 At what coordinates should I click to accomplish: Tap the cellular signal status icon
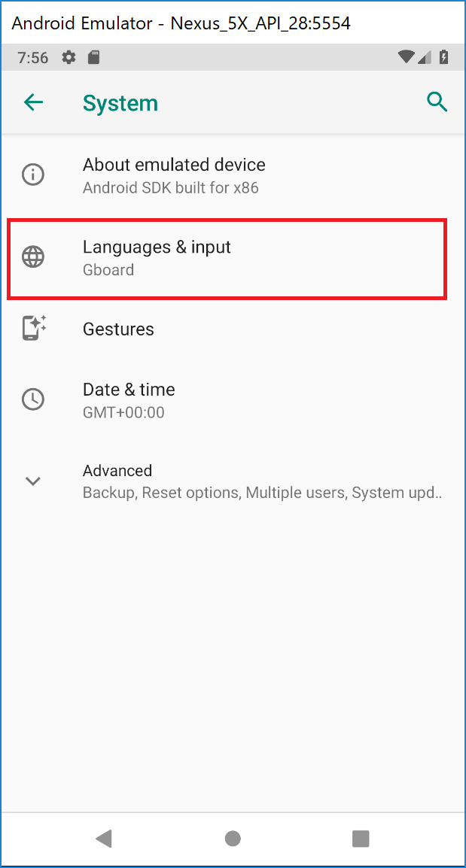427,56
